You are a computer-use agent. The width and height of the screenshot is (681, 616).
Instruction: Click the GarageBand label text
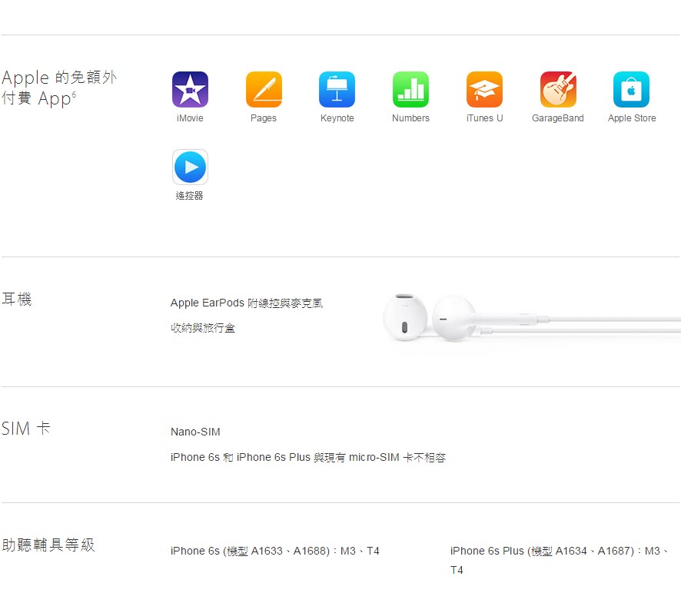coord(558,118)
